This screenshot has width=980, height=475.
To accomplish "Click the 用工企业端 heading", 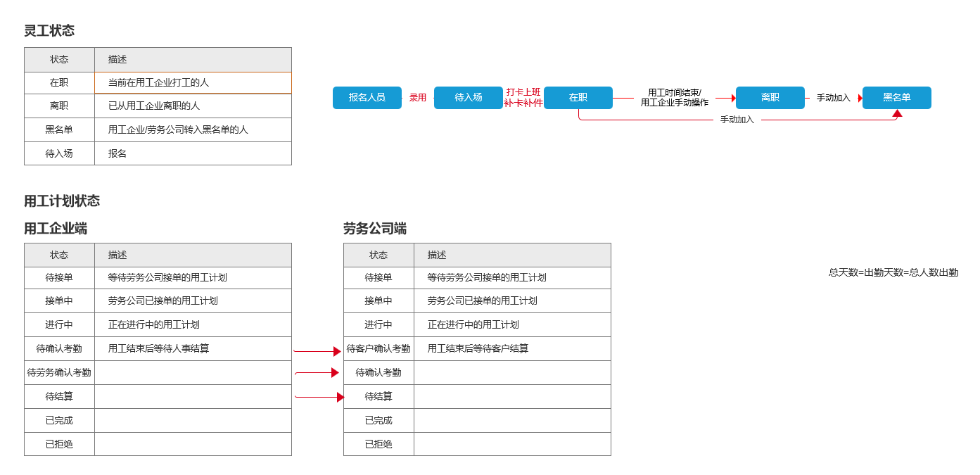I will [56, 228].
